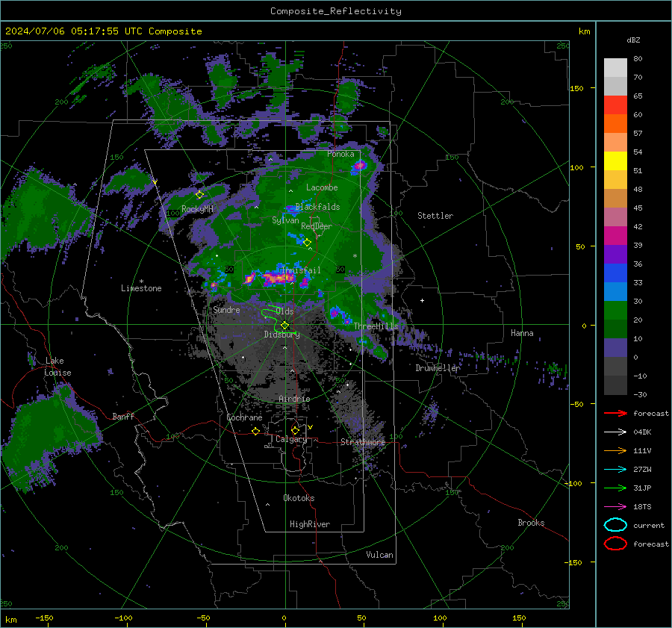
Task: Click the intense storm cell near Innisfail
Action: pos(278,279)
